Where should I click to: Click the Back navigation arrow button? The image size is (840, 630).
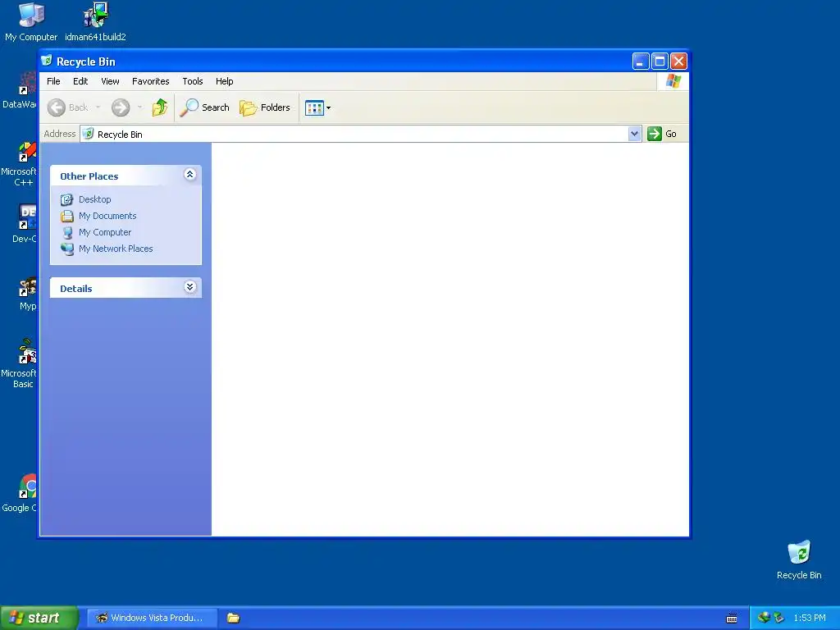point(57,107)
